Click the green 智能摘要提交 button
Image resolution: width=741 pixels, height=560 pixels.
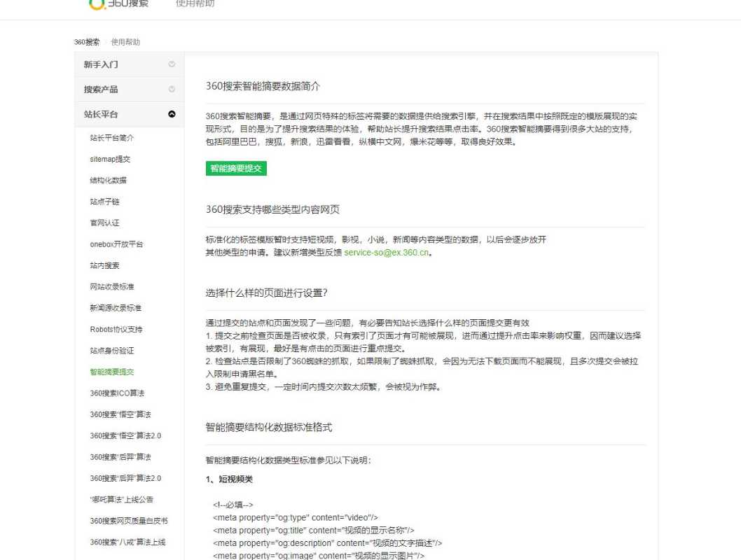(236, 168)
